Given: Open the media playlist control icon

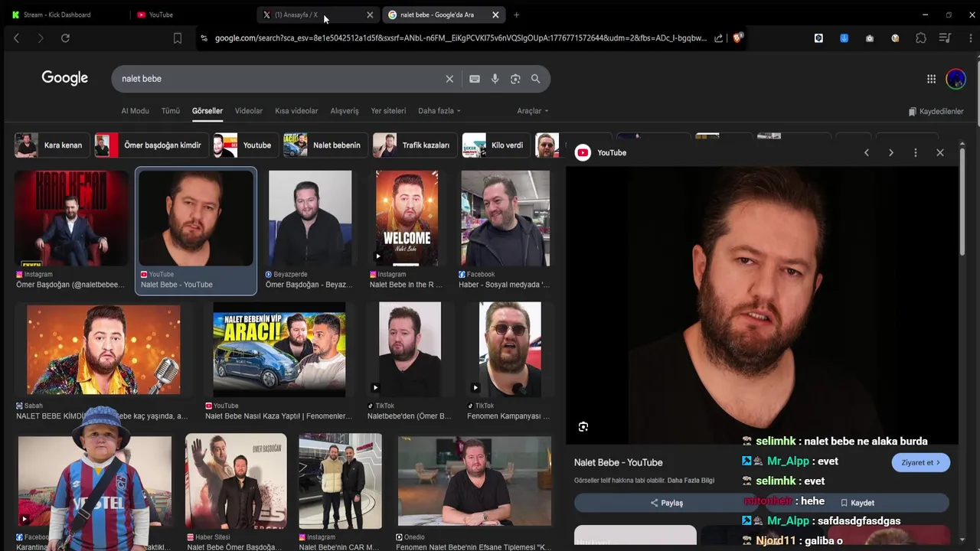Looking at the screenshot, I should (x=945, y=37).
